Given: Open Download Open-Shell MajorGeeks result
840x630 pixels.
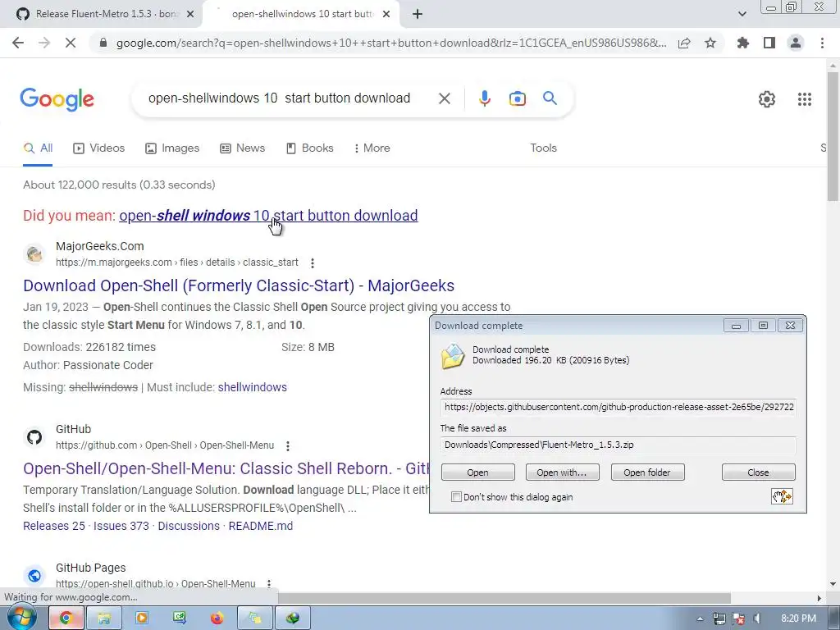Looking at the screenshot, I should [239, 285].
